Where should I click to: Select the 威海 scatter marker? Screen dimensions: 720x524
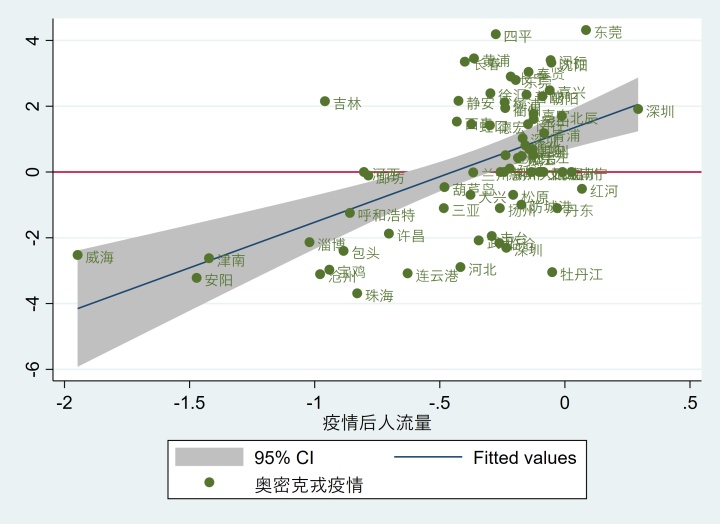[x=78, y=255]
